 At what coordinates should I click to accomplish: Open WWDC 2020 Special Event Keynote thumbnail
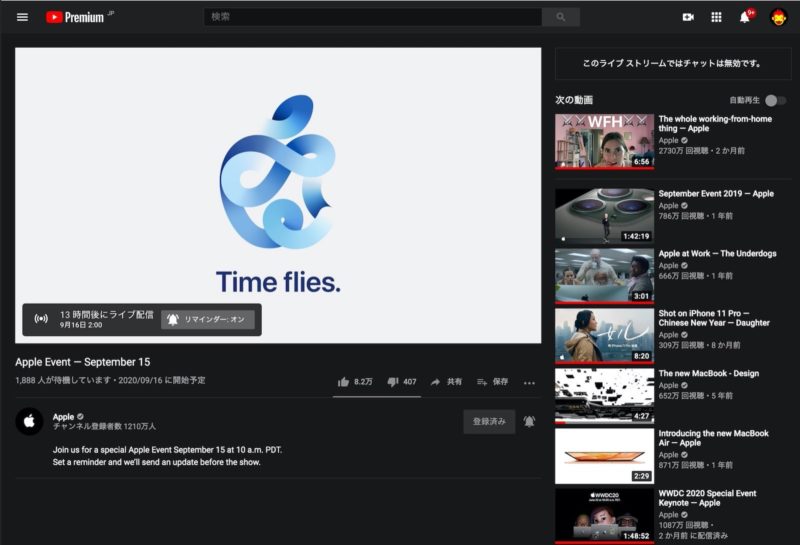coord(604,516)
